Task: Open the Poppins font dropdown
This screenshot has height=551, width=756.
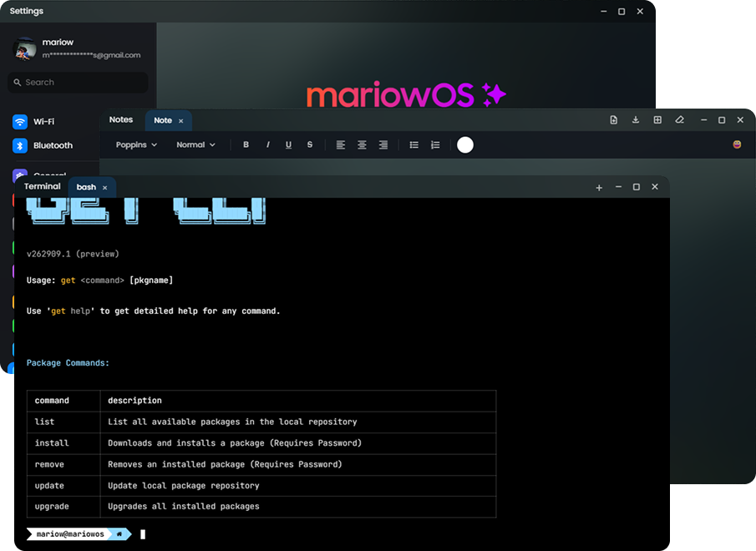Action: tap(136, 144)
